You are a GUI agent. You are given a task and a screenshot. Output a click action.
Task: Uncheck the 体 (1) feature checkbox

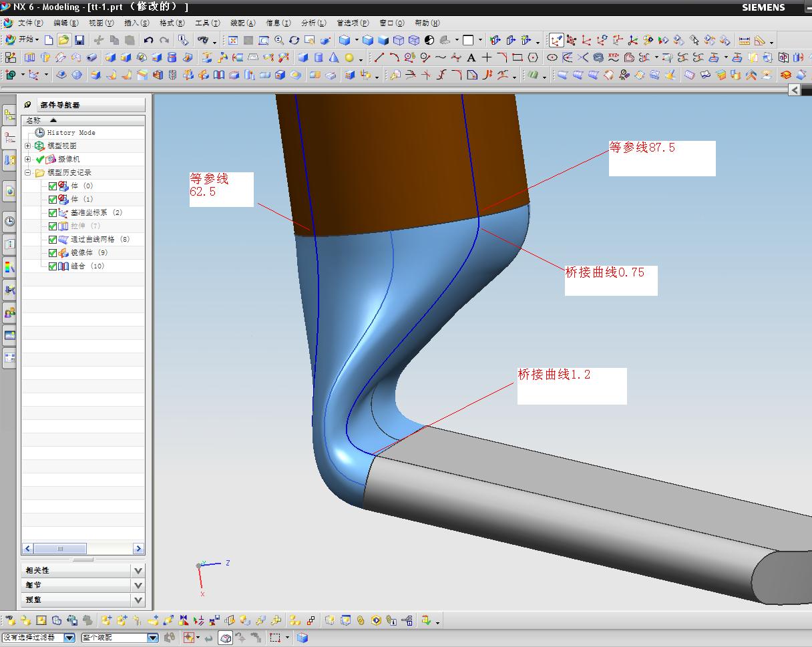pos(53,200)
